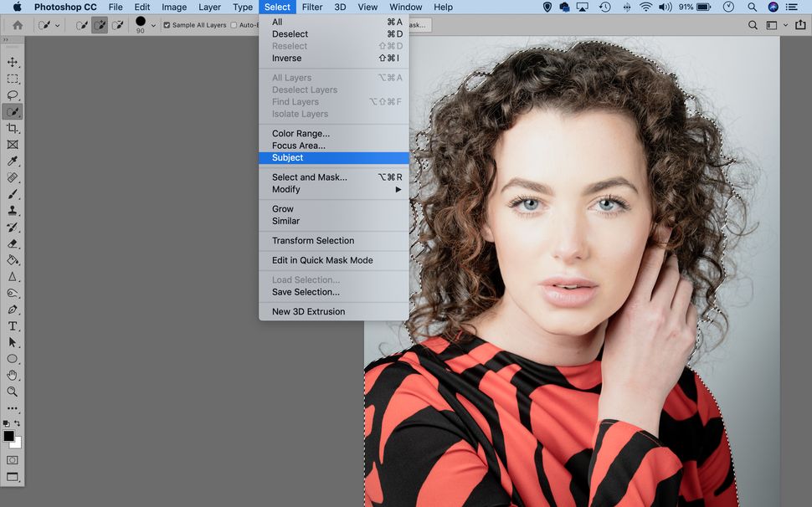This screenshot has width=812, height=507.
Task: Open the Wi-Fi status menu
Action: [x=645, y=8]
